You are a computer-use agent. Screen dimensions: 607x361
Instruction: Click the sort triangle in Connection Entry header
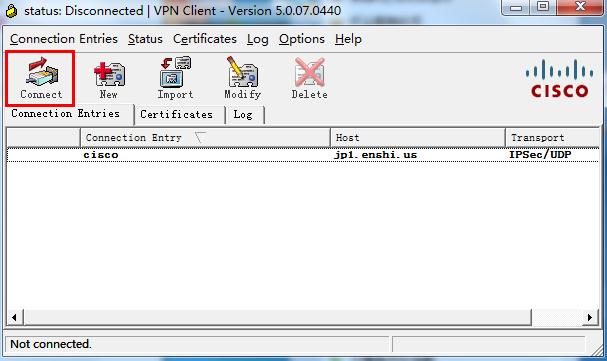coord(200,137)
